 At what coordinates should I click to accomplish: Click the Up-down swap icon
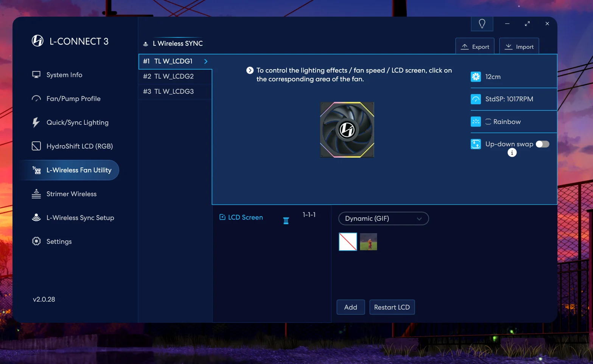coord(476,144)
